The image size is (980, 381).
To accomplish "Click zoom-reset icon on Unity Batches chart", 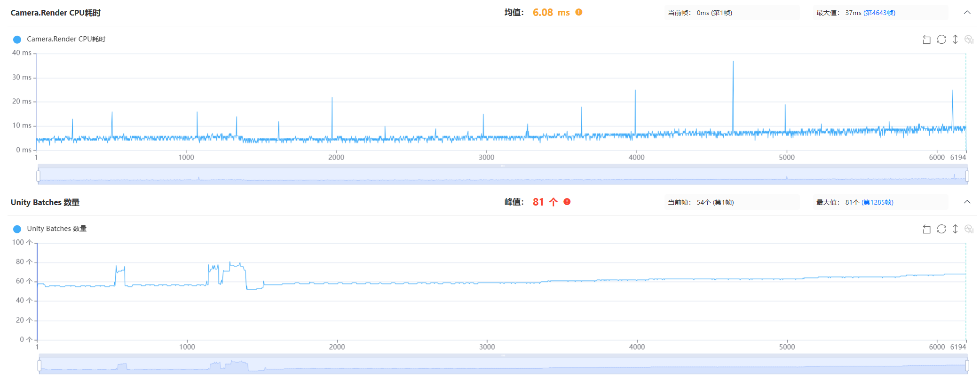I will click(926, 229).
